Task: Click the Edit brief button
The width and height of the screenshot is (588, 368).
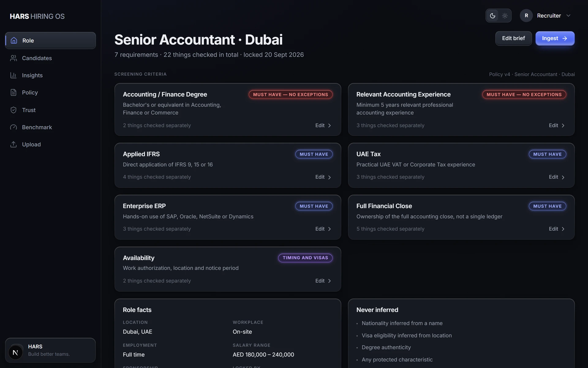Action: tap(513, 38)
